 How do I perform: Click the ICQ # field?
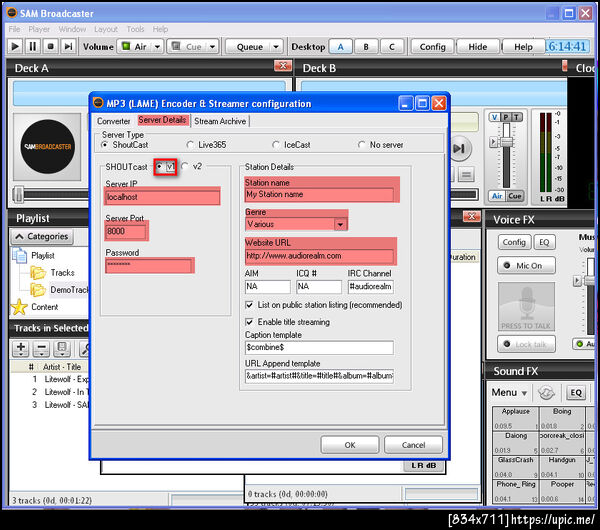(319, 287)
